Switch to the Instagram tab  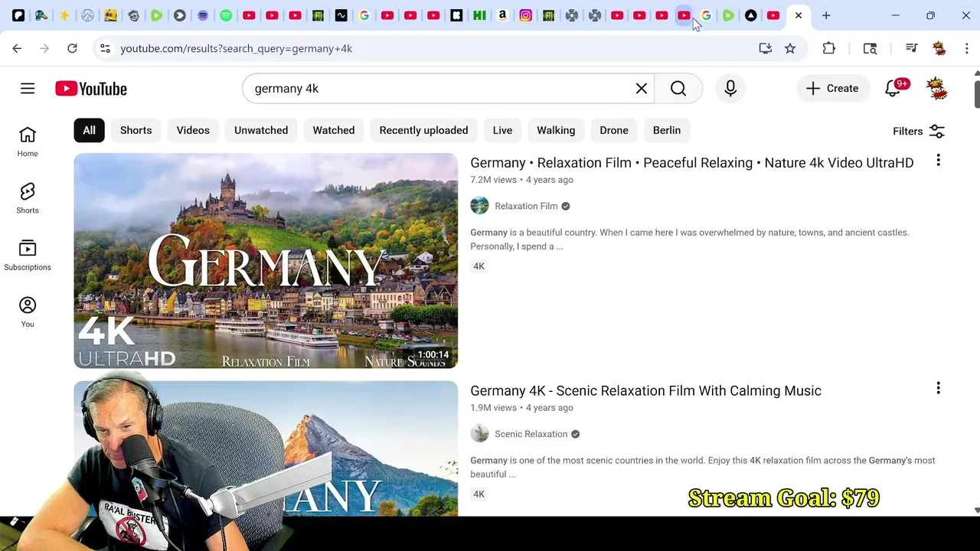click(525, 15)
